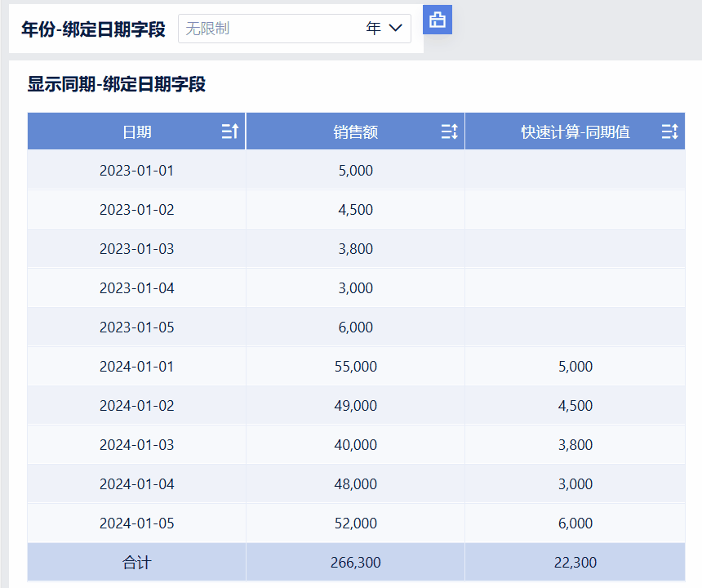This screenshot has width=702, height=588.
Task: Sort by 快速计算-同期值 column icon
Action: pos(670,131)
